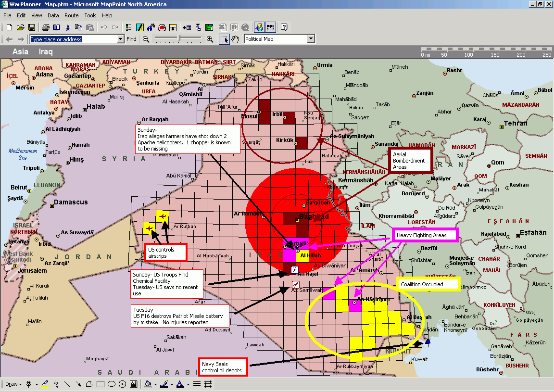554x392 pixels.
Task: Toggle the Select arrow tool
Action: 224,39
